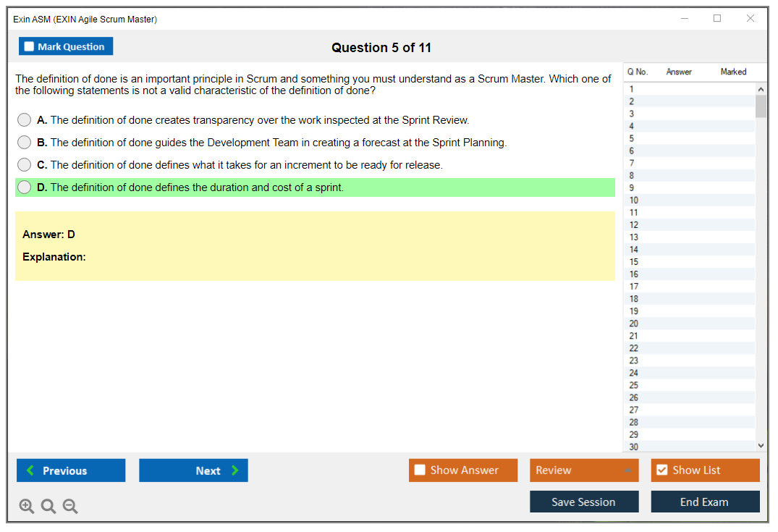
Task: Click the zoom in magnifier icon
Action: [x=27, y=507]
